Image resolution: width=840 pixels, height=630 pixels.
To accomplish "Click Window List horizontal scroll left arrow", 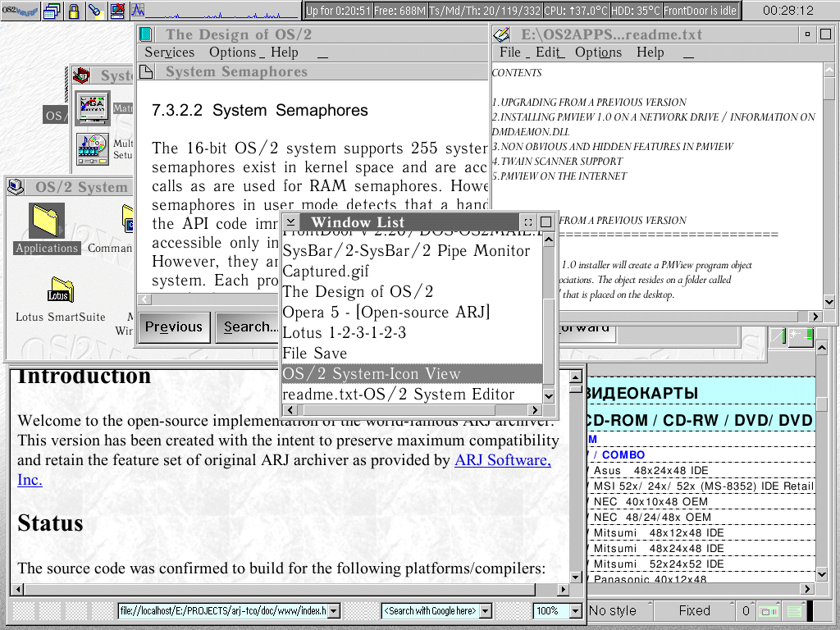I will 290,410.
